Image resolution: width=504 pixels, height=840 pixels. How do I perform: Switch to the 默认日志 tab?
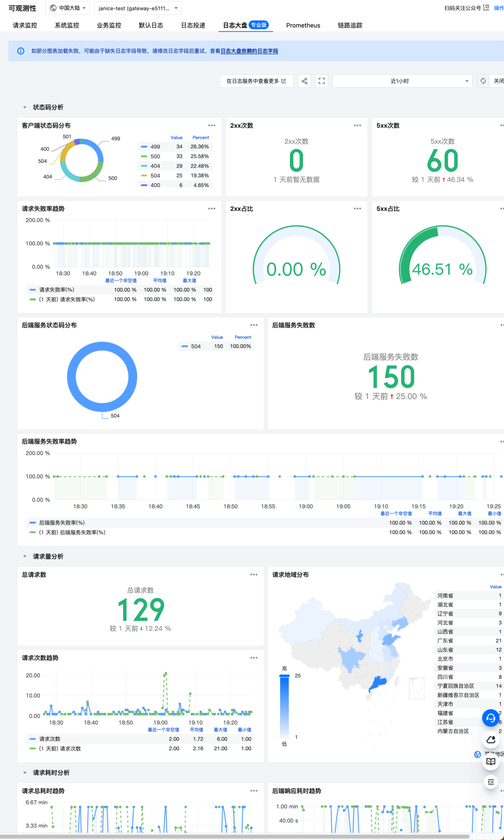click(151, 25)
